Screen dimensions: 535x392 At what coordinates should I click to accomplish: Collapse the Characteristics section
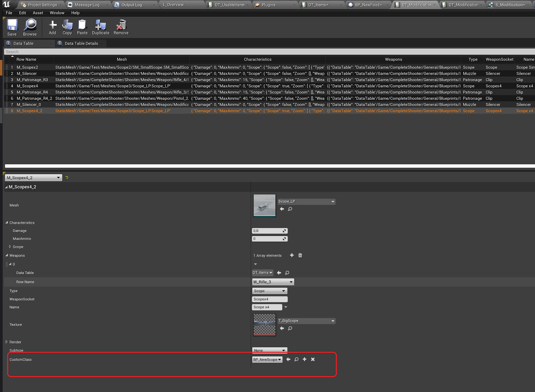[x=7, y=223]
